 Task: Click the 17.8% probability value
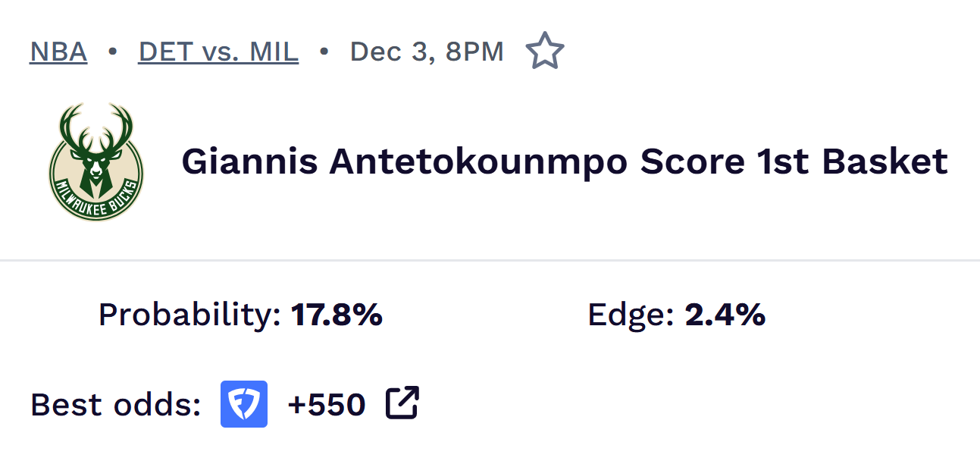(337, 315)
